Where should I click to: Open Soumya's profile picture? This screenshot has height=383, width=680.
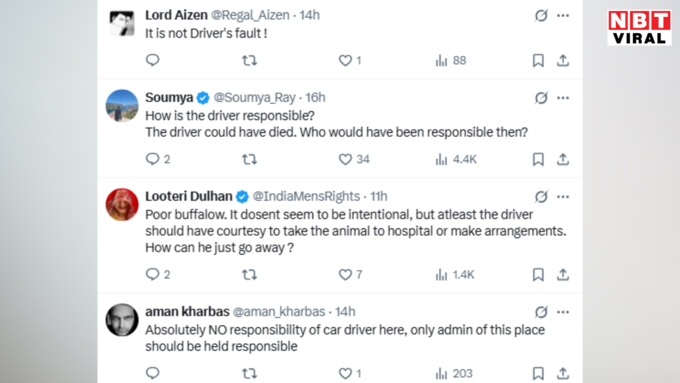(x=122, y=106)
